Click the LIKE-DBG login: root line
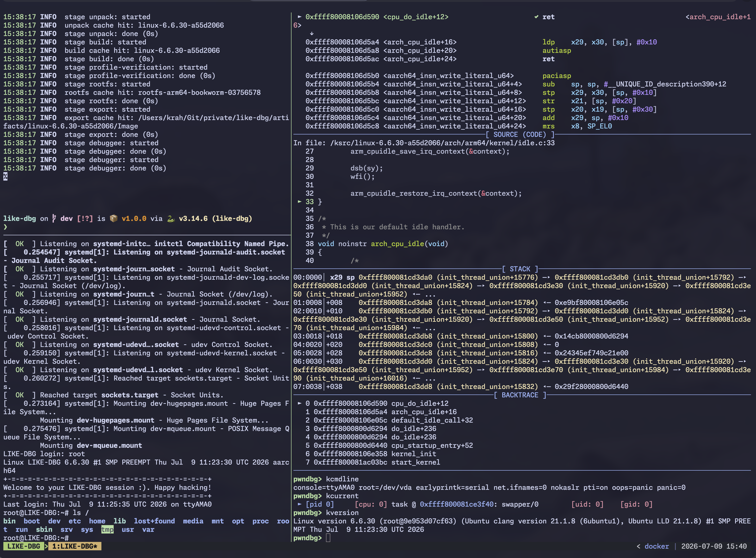The width and height of the screenshot is (756, 558). pyautogui.click(x=44, y=454)
